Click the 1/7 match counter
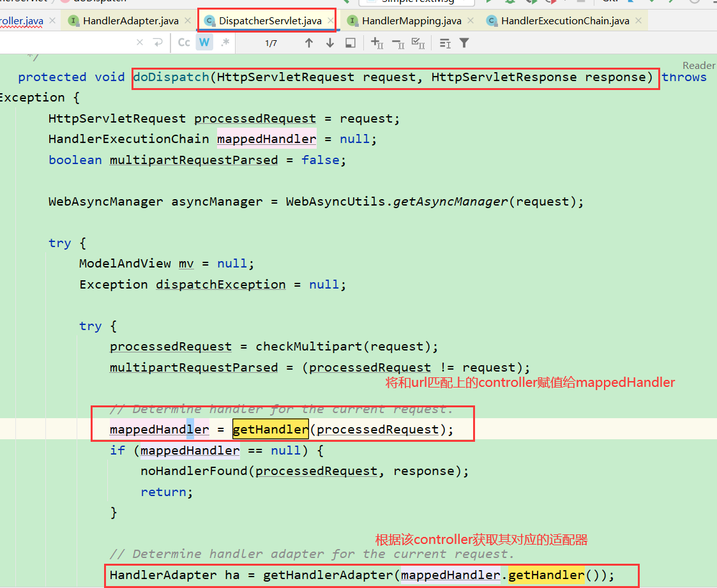This screenshot has width=717, height=588. coord(271,43)
